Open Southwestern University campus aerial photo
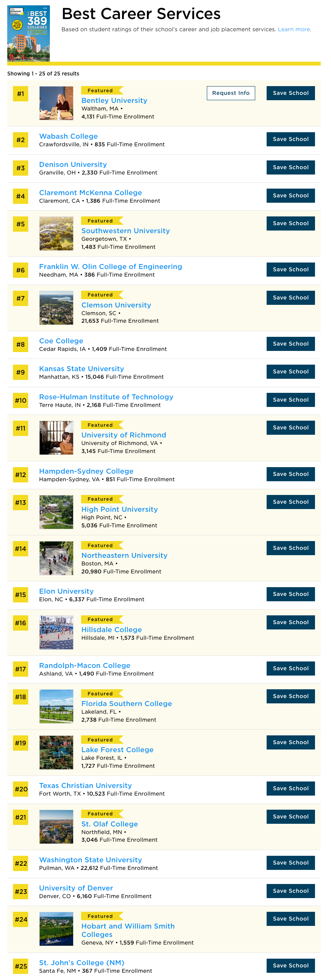Viewport: 331px width, 980px height. click(x=56, y=234)
